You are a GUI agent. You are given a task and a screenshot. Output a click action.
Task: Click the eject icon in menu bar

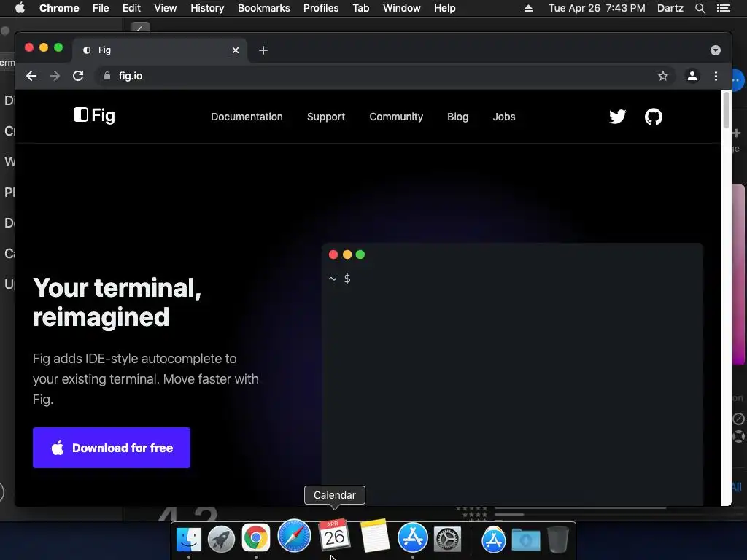click(528, 8)
